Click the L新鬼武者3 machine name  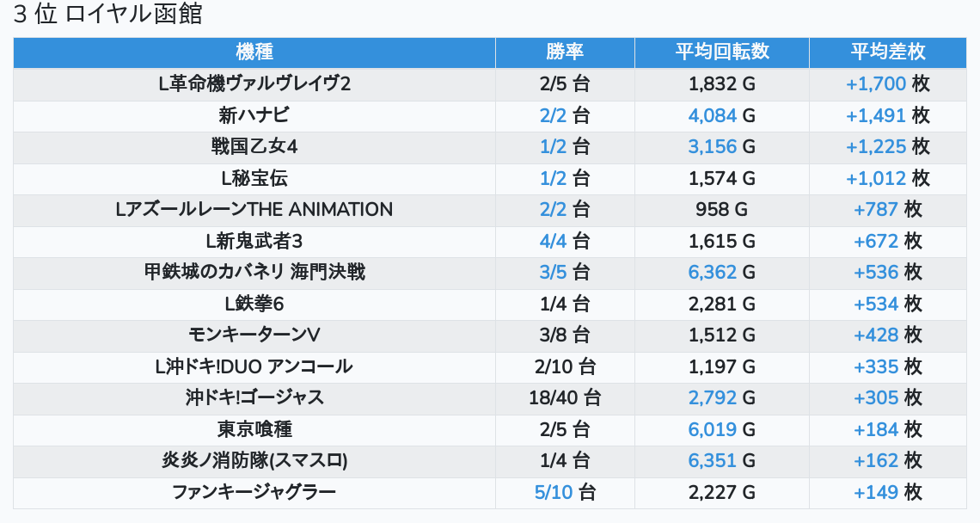(x=254, y=241)
